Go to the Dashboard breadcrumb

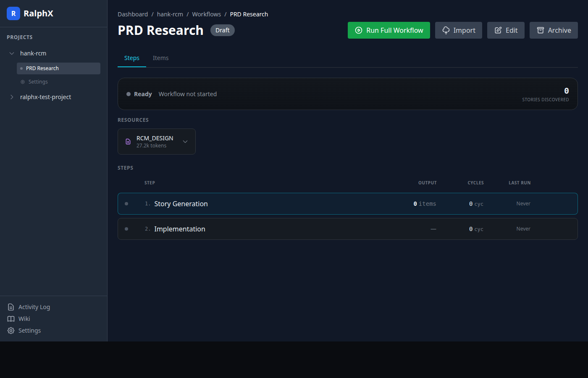pyautogui.click(x=133, y=14)
